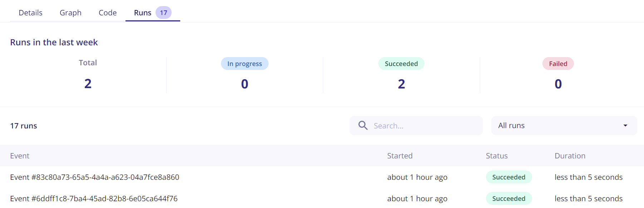Click Succeeded status badge for Event #83c80a73
Screen dimensions: 644x208
508,177
